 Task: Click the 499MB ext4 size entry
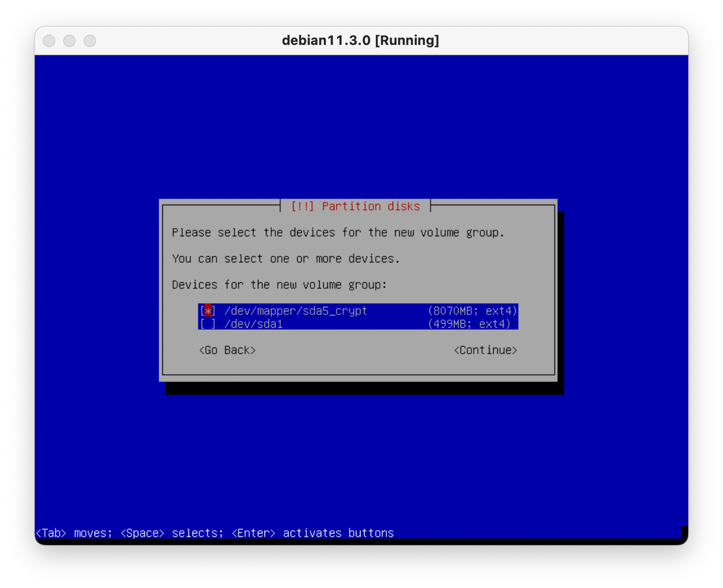(469, 324)
